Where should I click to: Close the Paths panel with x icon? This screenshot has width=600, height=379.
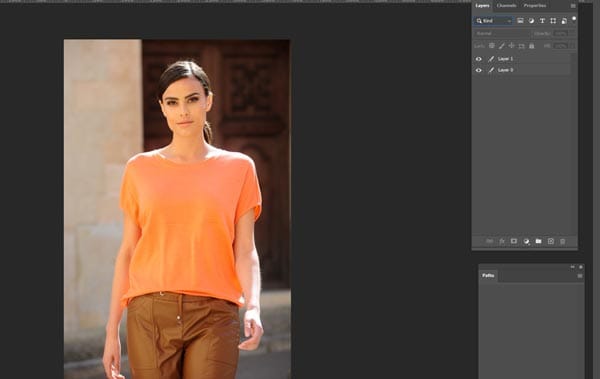(581, 267)
